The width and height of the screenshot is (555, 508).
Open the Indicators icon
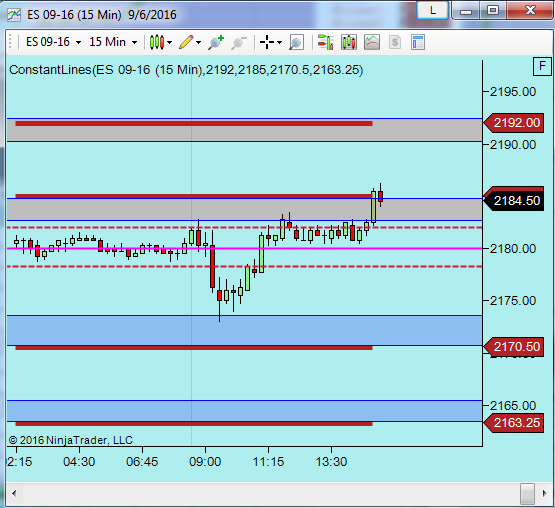click(x=372, y=42)
